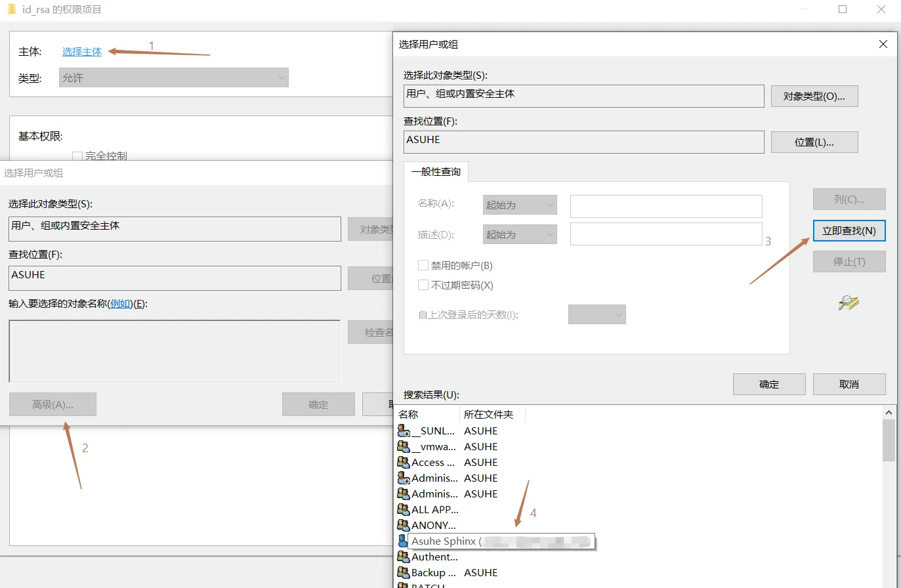Click the 停止(T) button
This screenshot has width=901, height=588.
(x=849, y=261)
